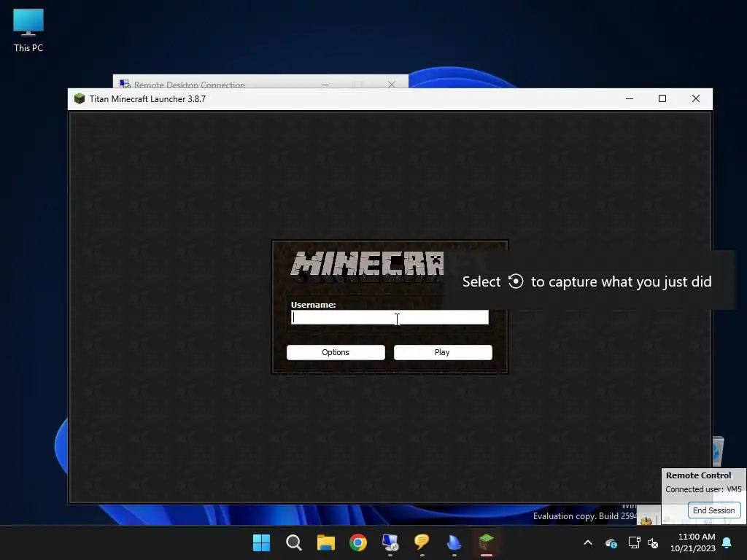Close the Titan Minecraft Launcher window
This screenshot has height=560, width=747.
pos(695,98)
